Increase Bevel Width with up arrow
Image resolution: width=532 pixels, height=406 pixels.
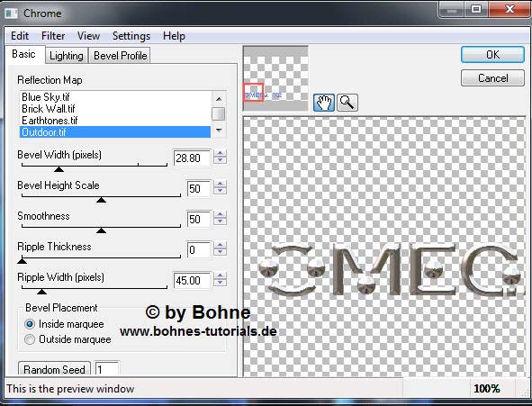point(221,154)
